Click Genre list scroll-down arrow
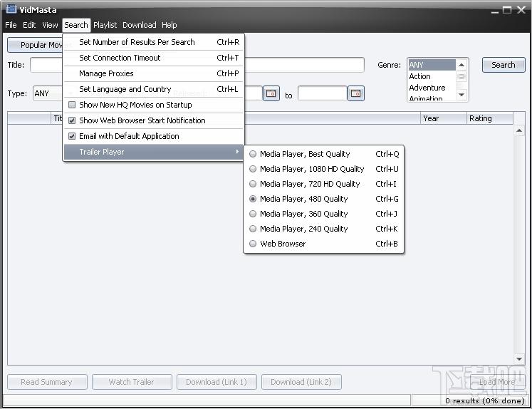The width and height of the screenshot is (532, 409). click(461, 95)
